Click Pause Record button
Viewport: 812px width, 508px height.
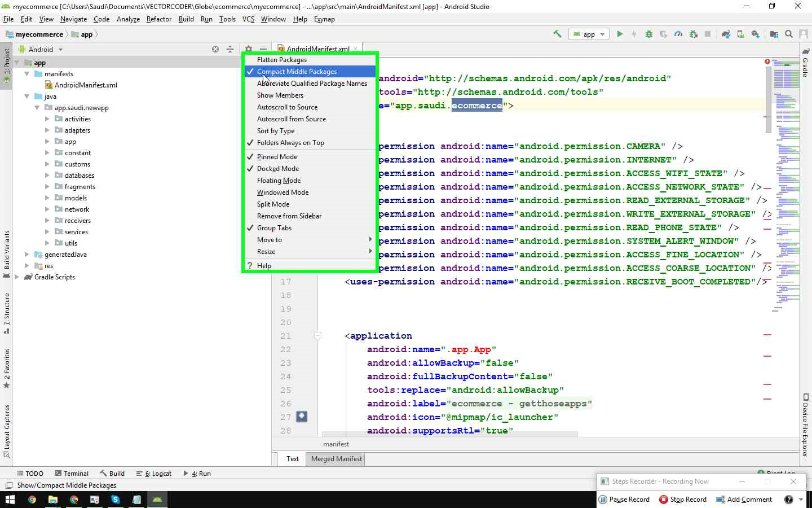point(624,500)
